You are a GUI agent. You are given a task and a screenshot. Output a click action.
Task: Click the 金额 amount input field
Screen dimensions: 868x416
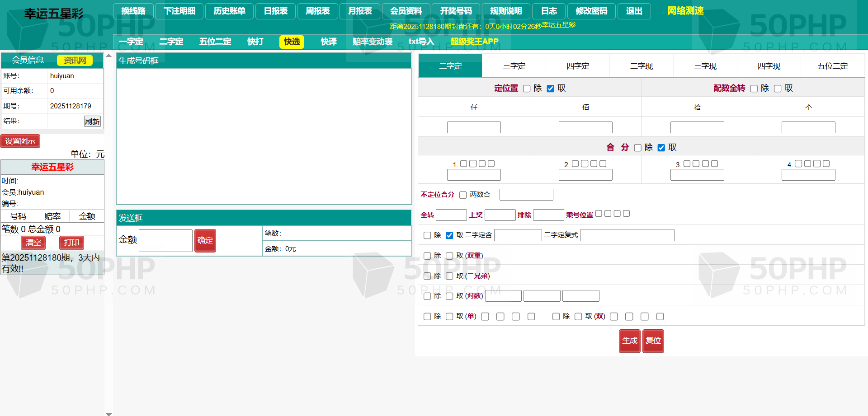[165, 240]
